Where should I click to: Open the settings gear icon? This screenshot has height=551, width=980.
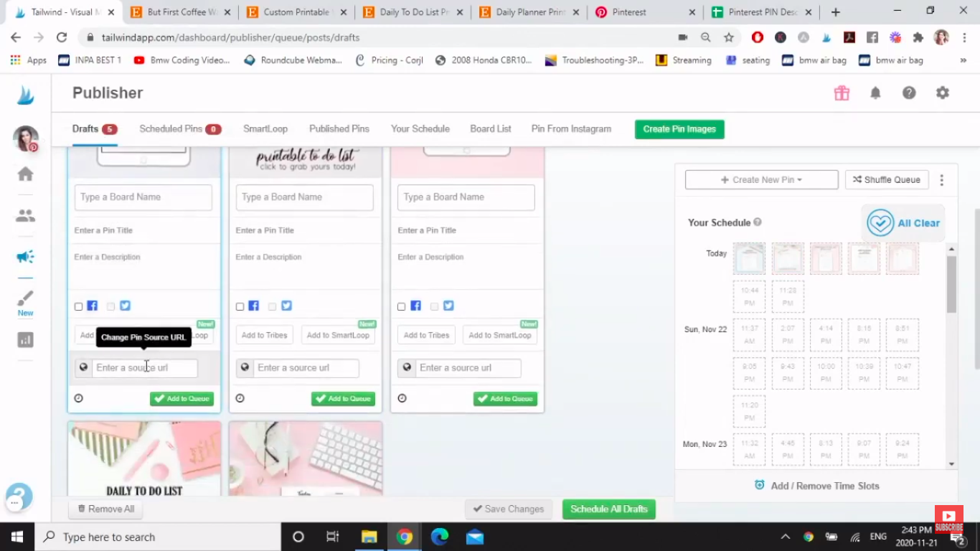(943, 93)
